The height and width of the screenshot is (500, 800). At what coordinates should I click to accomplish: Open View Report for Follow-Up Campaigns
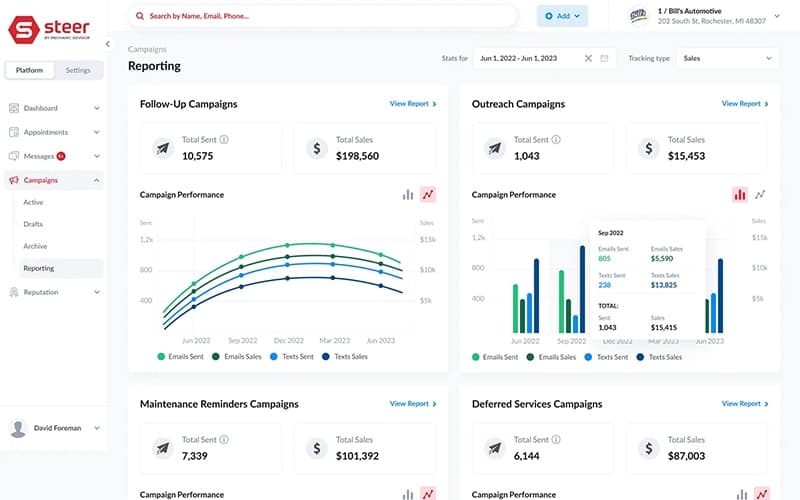coord(412,104)
